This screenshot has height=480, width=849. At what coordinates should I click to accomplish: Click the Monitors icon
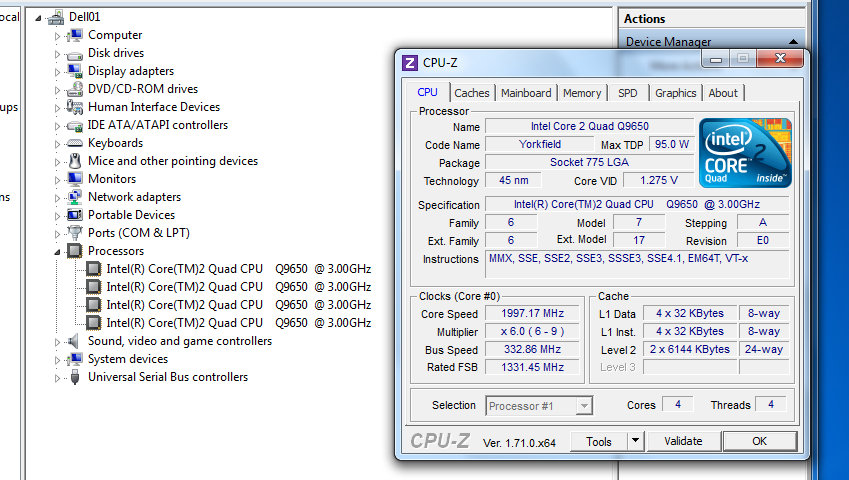click(x=74, y=179)
